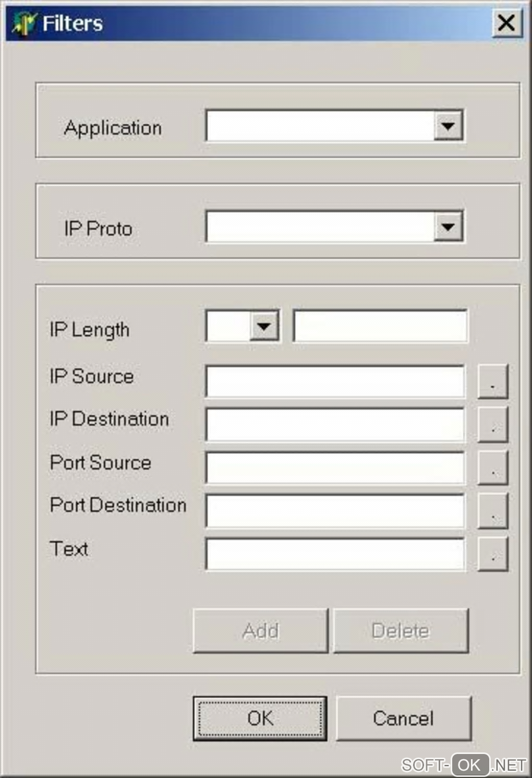Focus the IP Source input field

click(334, 381)
